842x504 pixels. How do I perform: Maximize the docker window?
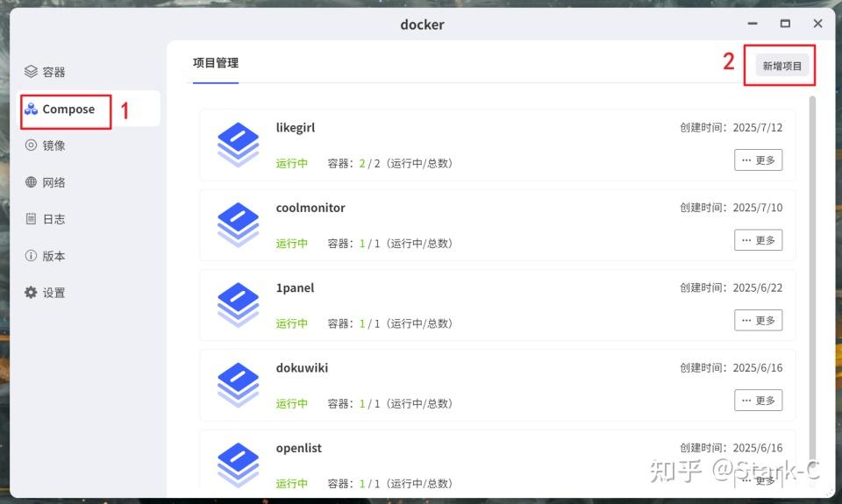[x=785, y=24]
